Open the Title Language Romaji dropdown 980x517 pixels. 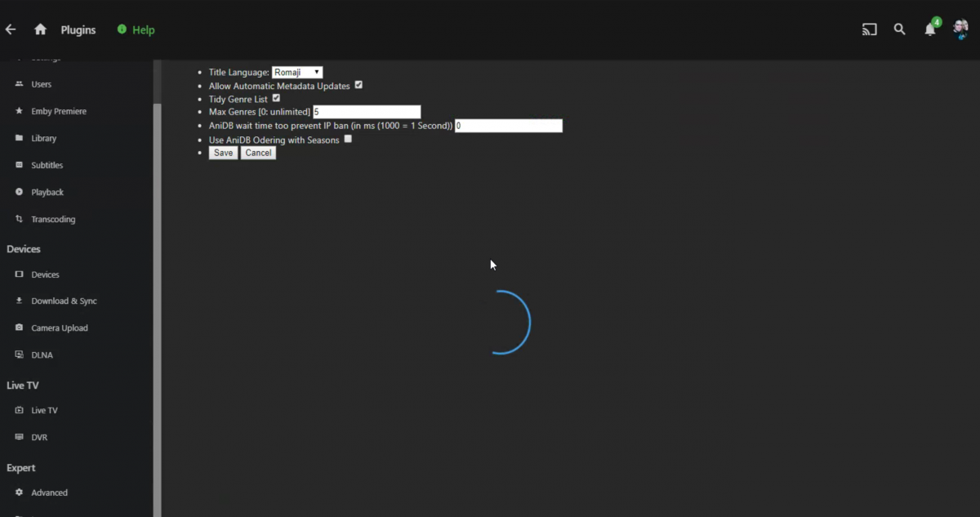coord(297,72)
